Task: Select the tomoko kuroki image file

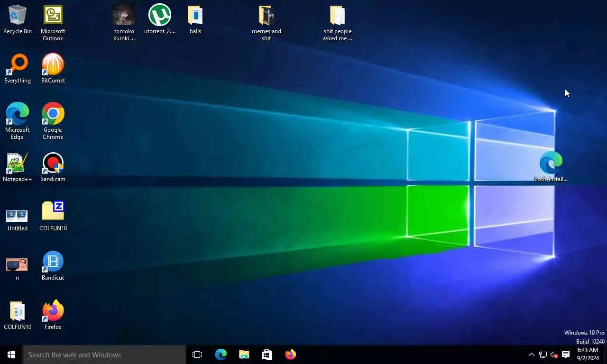Action: click(x=124, y=23)
